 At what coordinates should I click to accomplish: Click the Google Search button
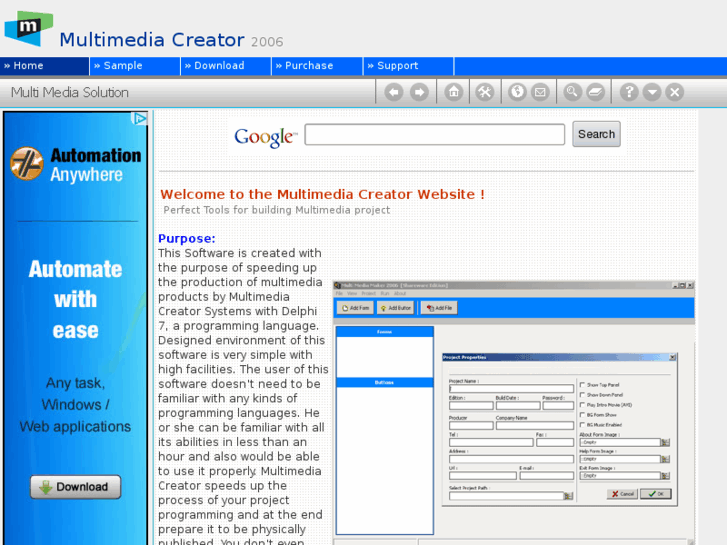(x=596, y=134)
